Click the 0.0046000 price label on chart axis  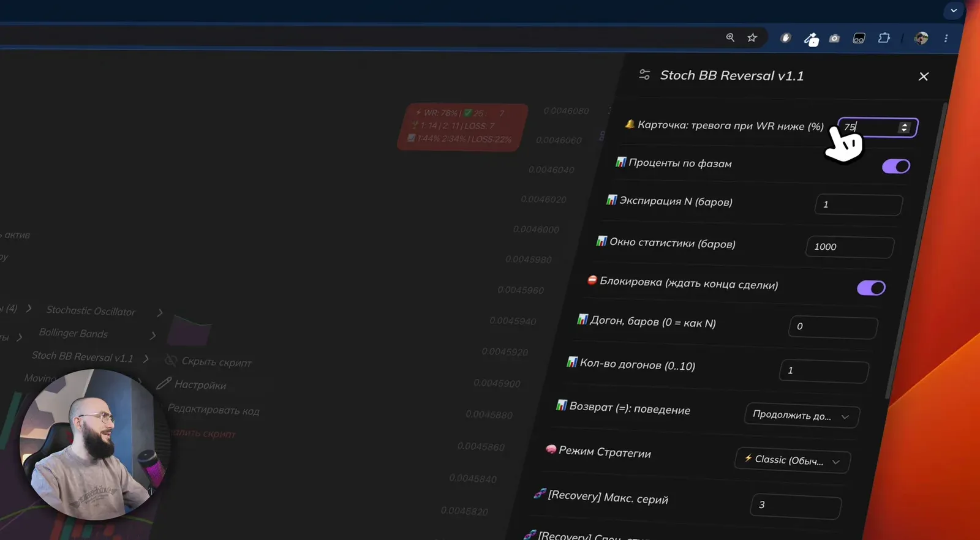(x=536, y=230)
